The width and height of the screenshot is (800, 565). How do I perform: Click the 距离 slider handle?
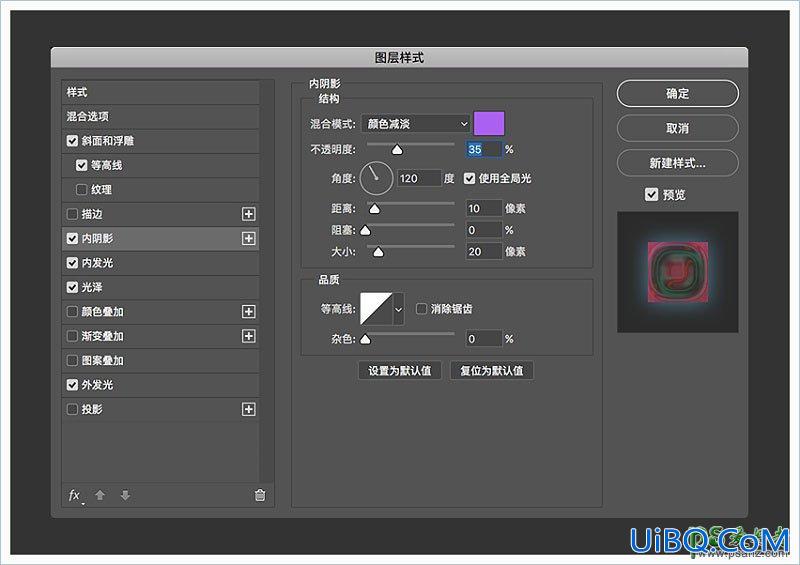[374, 209]
